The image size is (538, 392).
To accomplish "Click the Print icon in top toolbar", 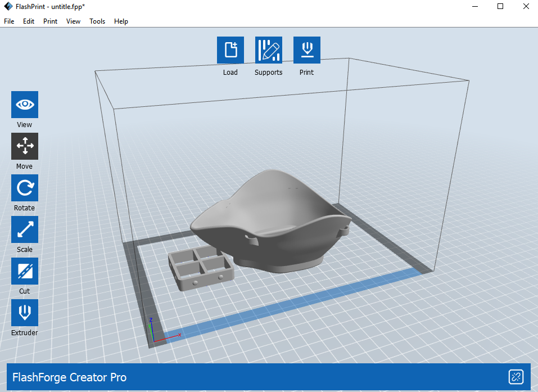I will tap(307, 50).
